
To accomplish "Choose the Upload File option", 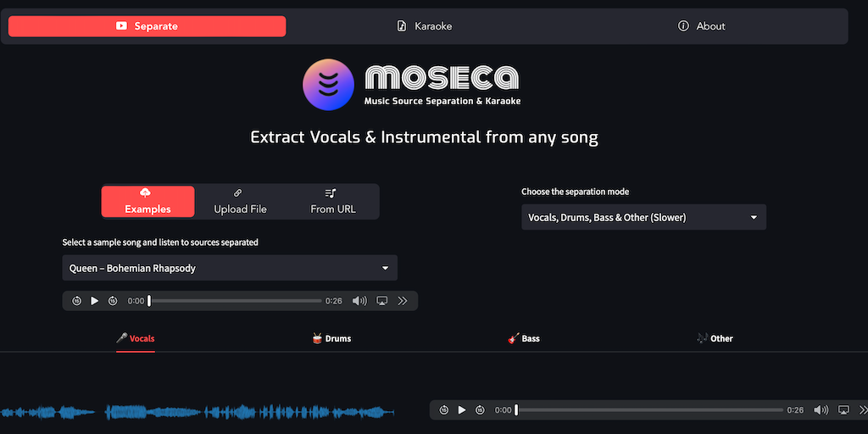I will [240, 202].
